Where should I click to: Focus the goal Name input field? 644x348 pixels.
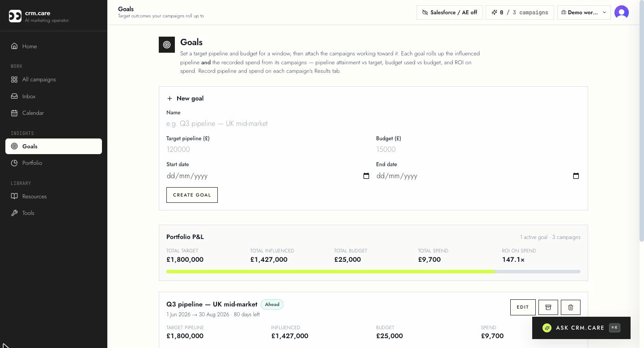tap(373, 124)
